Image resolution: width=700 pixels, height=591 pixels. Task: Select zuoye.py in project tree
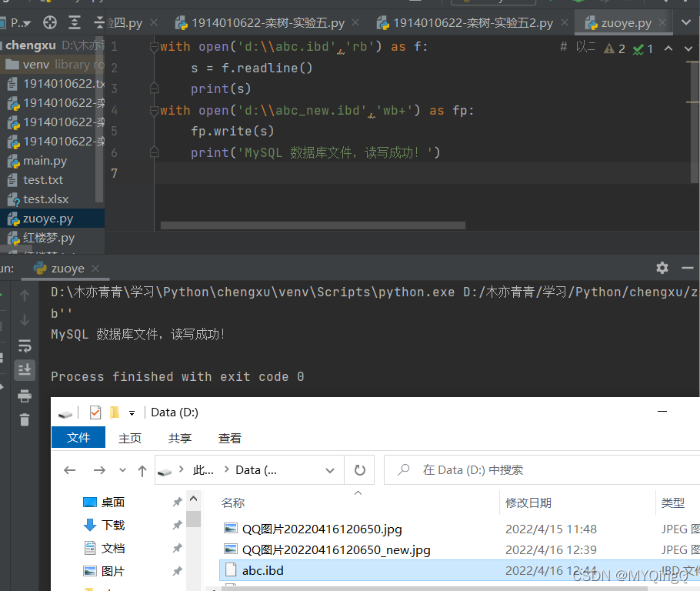click(x=52, y=219)
